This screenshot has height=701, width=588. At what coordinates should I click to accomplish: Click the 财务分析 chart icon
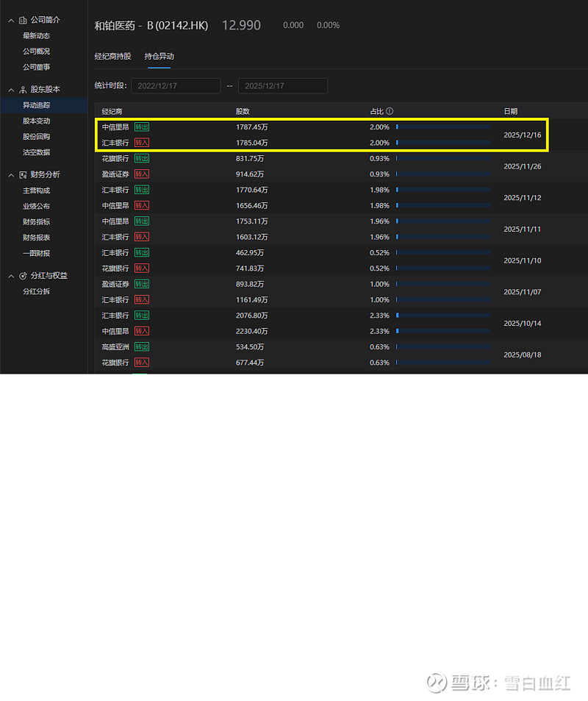click(23, 175)
